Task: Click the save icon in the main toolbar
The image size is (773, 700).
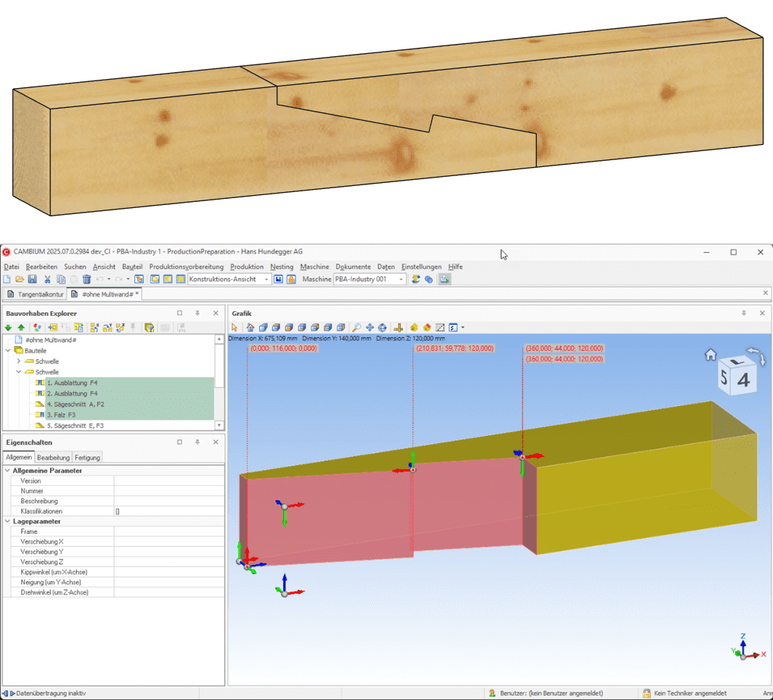Action: coord(33,279)
